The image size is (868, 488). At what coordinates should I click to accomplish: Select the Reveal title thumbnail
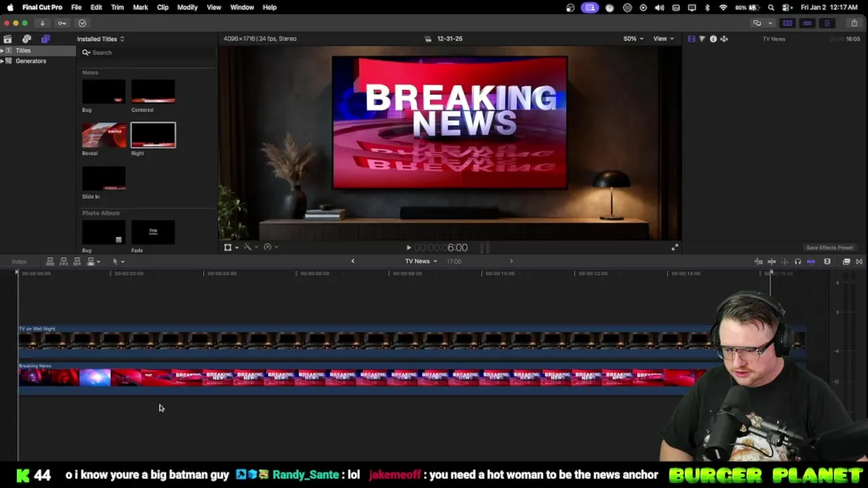pos(104,135)
